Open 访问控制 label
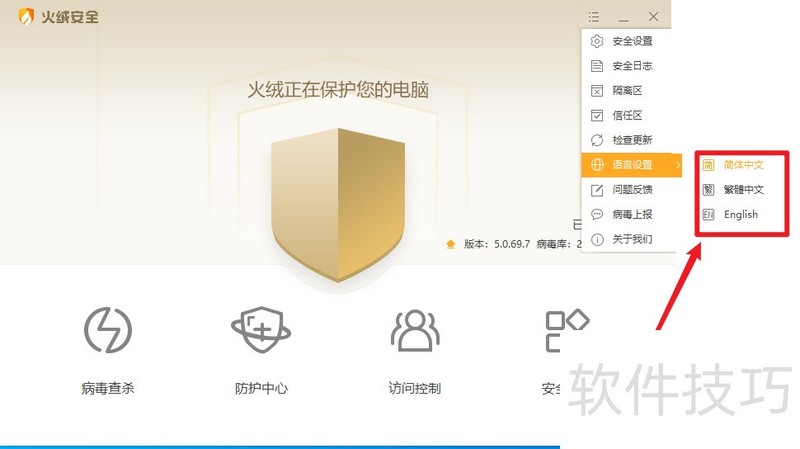The height and width of the screenshot is (449, 800). pos(415,389)
